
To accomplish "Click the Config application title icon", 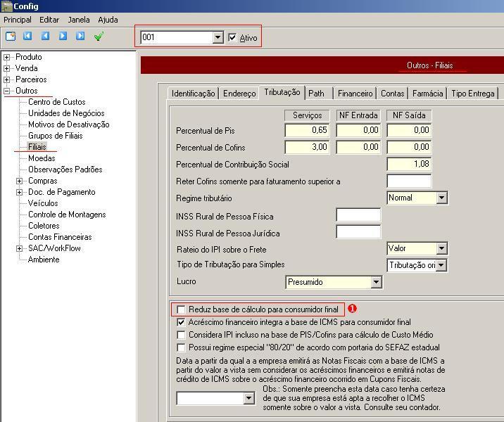I will point(6,6).
